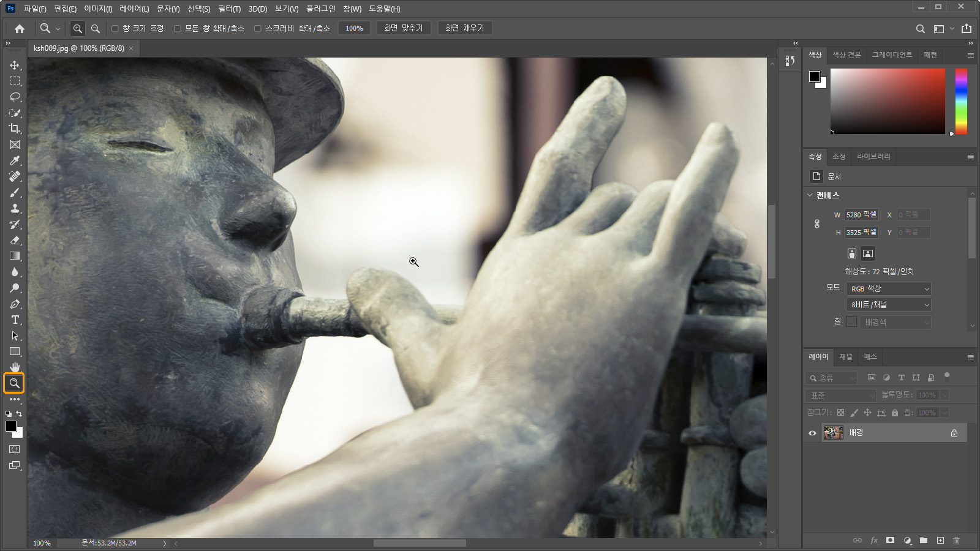Select the Blur tool
Viewport: 980px width, 551px height.
tap(15, 272)
